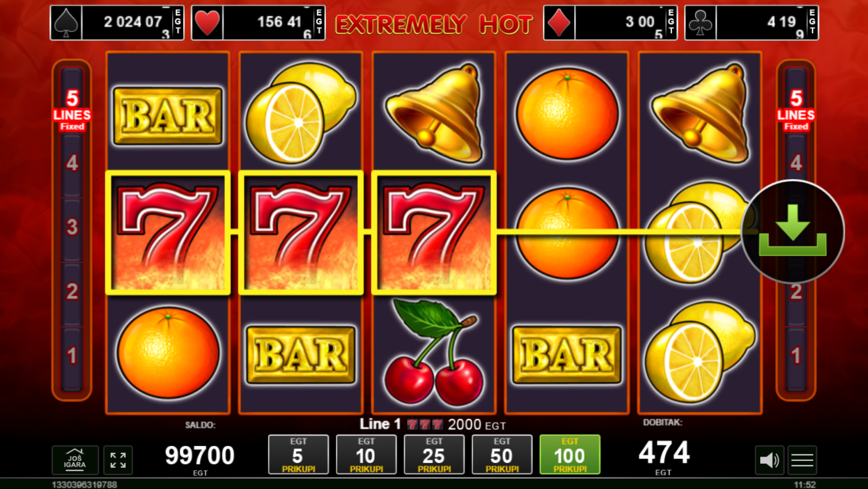The height and width of the screenshot is (489, 868).
Task: Click the middle flaming 7 symbol
Action: point(301,233)
